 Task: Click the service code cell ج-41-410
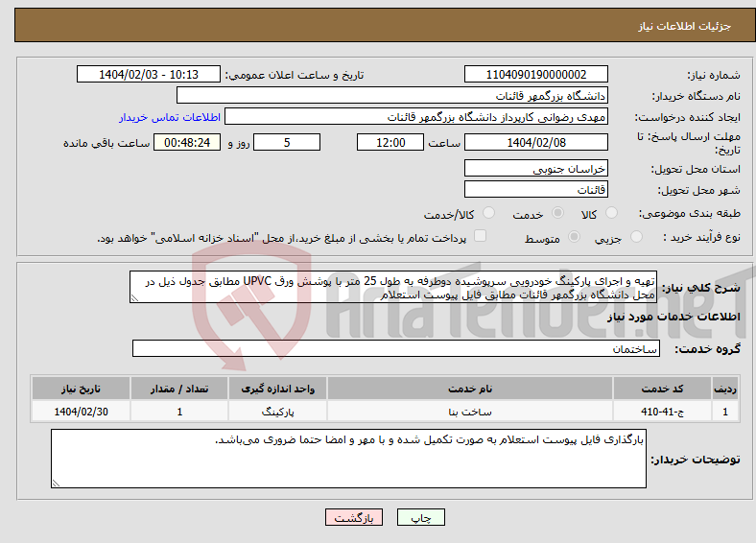coord(663,412)
